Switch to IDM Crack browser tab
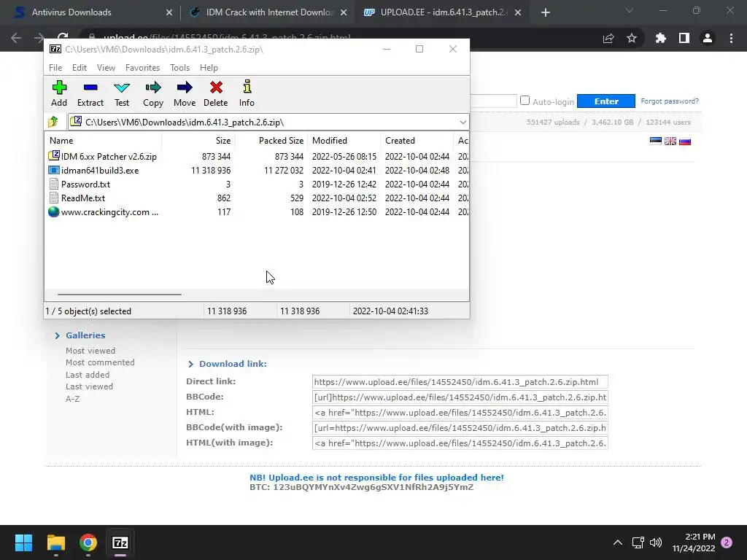Viewport: 747px width, 560px height. pos(268,12)
